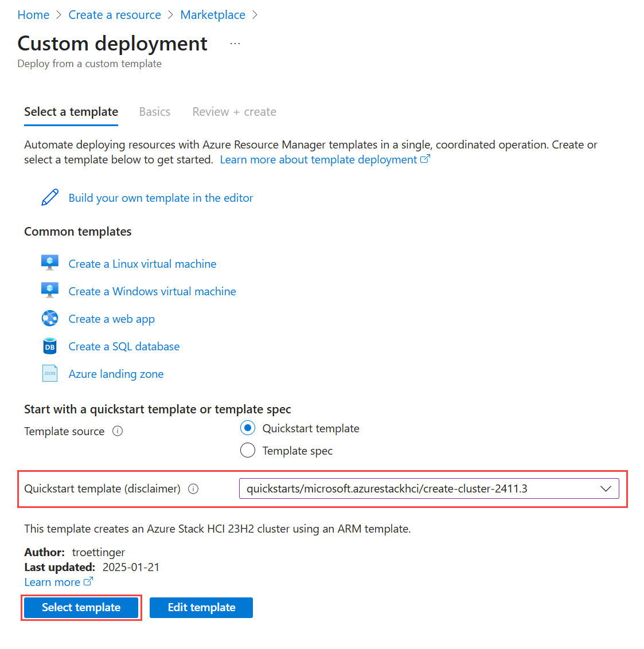This screenshot has height=649, width=644.
Task: Click the pencil icon for template editor
Action: (50, 198)
